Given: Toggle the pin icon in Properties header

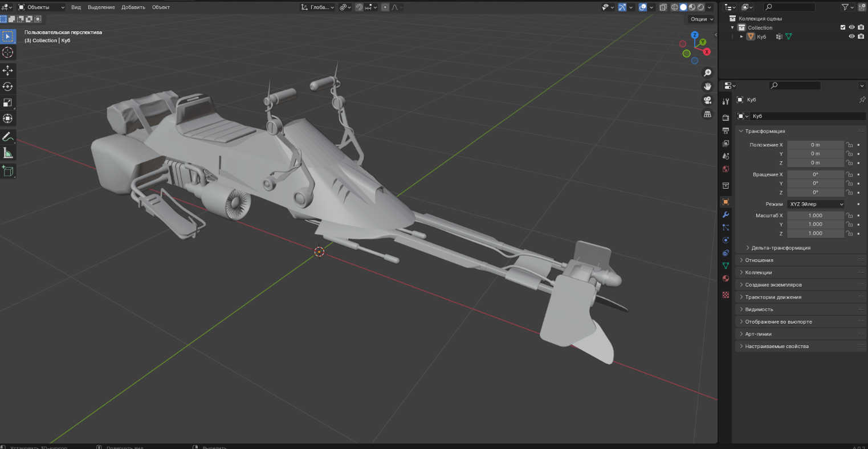Looking at the screenshot, I should coord(862,100).
